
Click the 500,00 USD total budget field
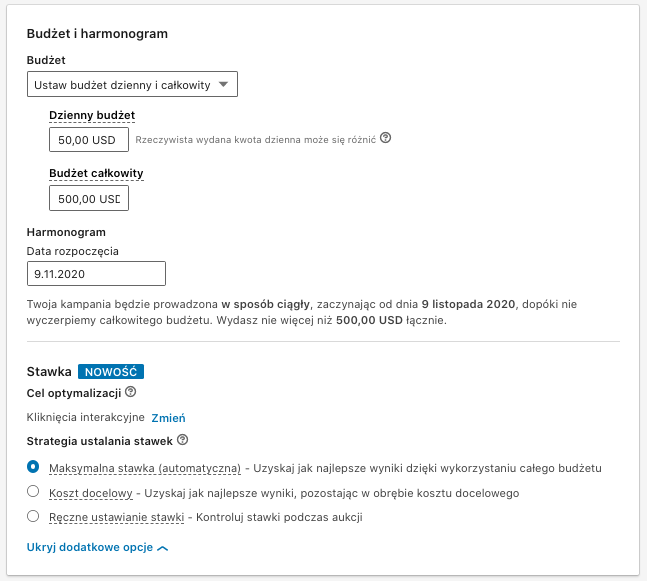pos(89,198)
